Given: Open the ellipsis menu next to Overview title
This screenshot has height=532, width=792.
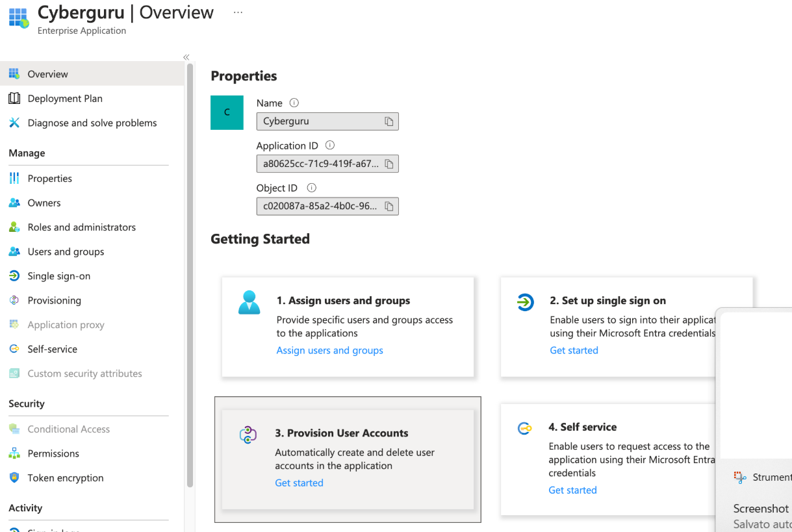Looking at the screenshot, I should click(238, 13).
